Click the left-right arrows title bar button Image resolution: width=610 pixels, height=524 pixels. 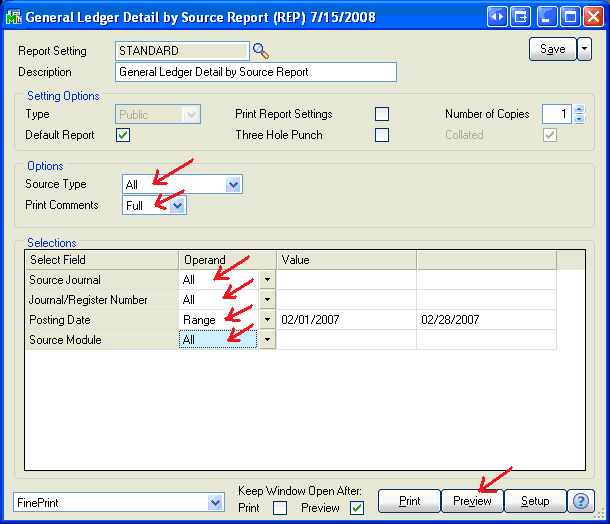[497, 17]
